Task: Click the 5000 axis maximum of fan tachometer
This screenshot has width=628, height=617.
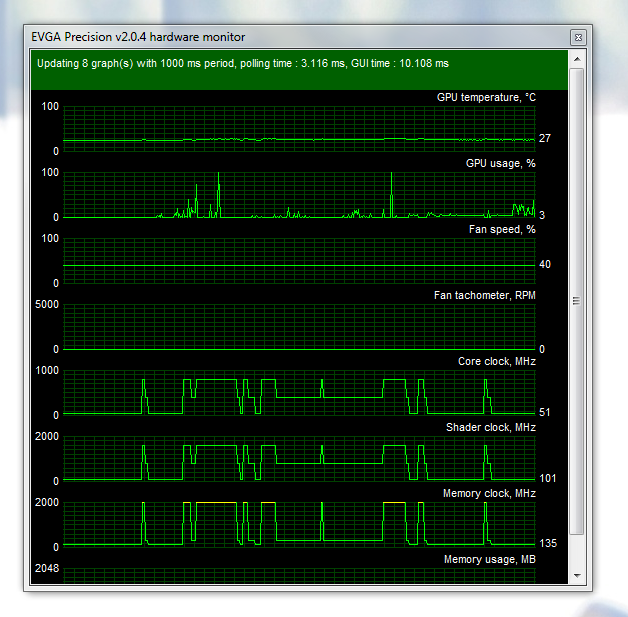Action: 47,305
